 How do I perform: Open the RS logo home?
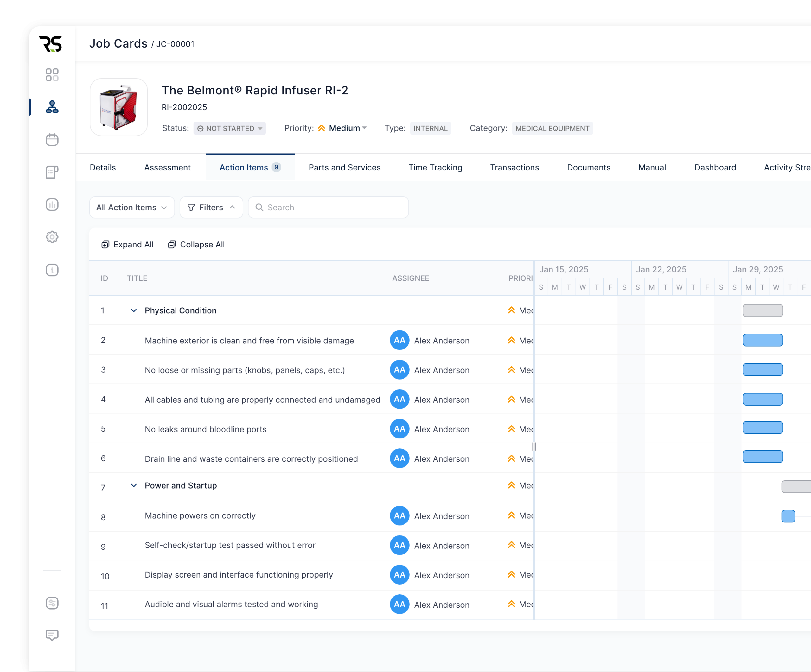click(x=51, y=44)
